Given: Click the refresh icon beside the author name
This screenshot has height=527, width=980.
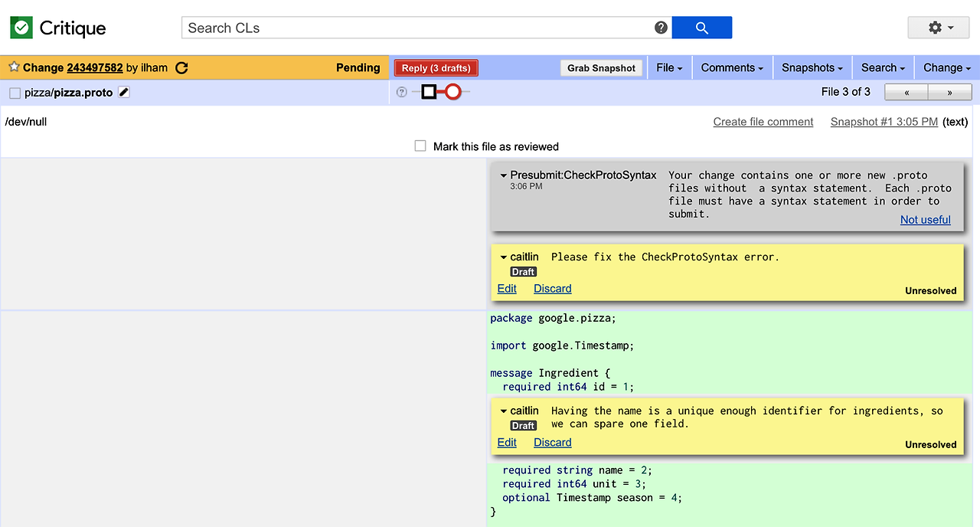Looking at the screenshot, I should (181, 67).
